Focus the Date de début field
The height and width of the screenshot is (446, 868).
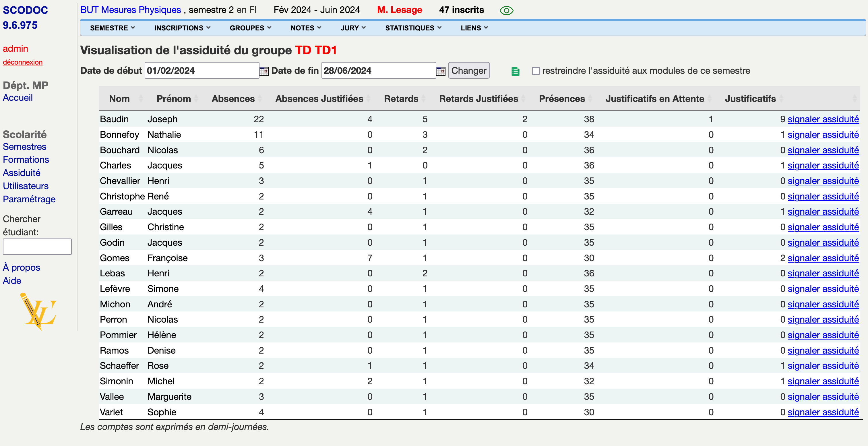pos(202,71)
